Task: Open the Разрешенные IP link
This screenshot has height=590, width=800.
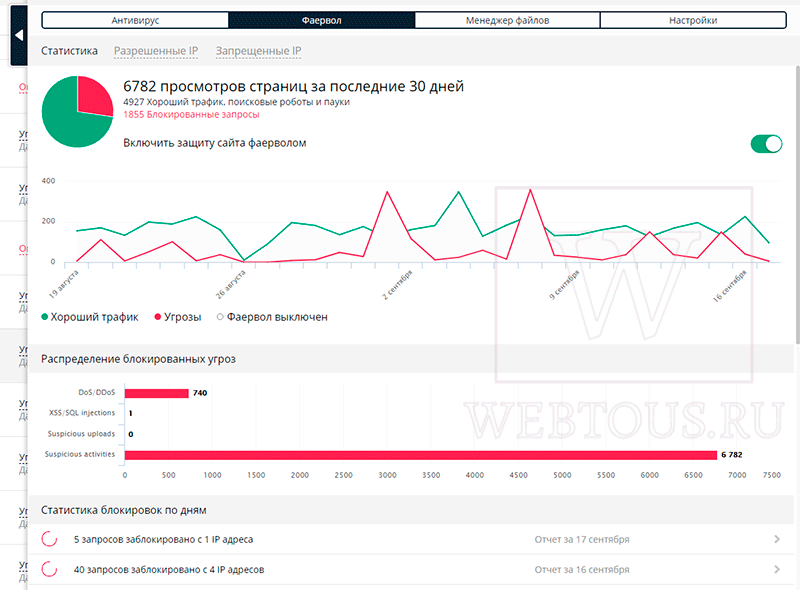Action: click(156, 51)
